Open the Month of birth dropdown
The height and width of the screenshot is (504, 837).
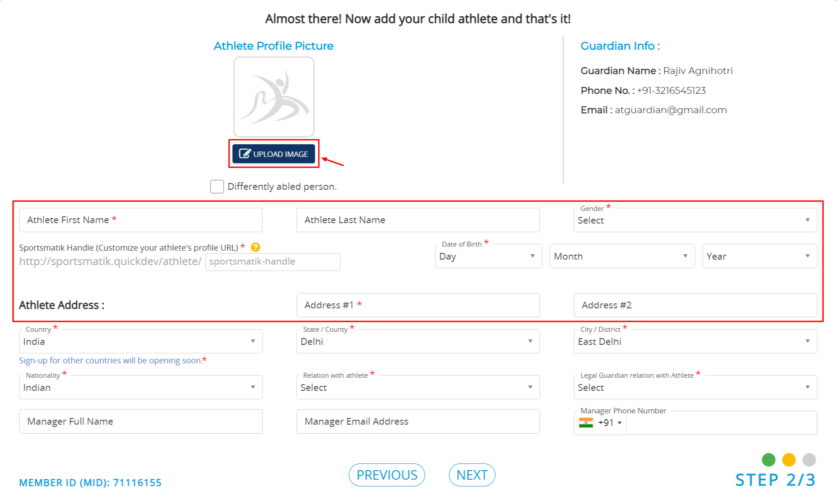pyautogui.click(x=622, y=256)
